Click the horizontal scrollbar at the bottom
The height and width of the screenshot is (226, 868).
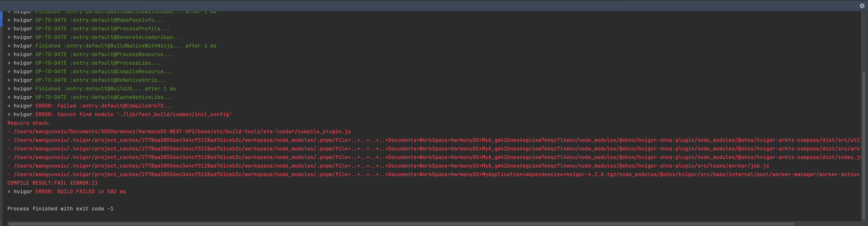(431, 223)
